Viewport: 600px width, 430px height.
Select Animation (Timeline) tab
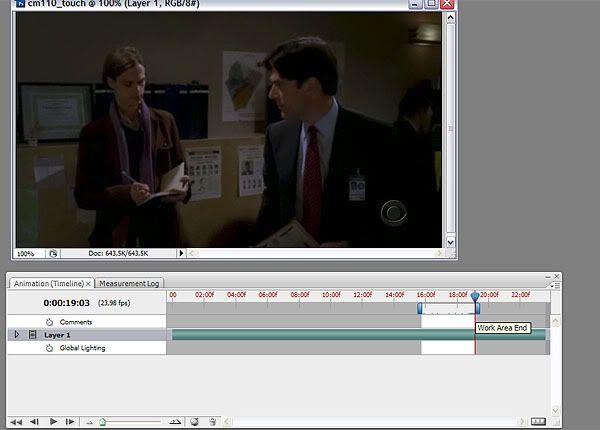point(49,283)
